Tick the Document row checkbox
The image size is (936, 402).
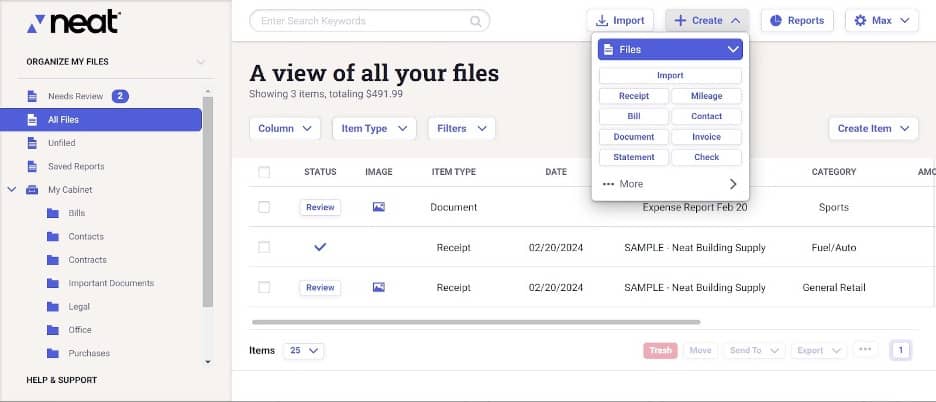click(264, 207)
